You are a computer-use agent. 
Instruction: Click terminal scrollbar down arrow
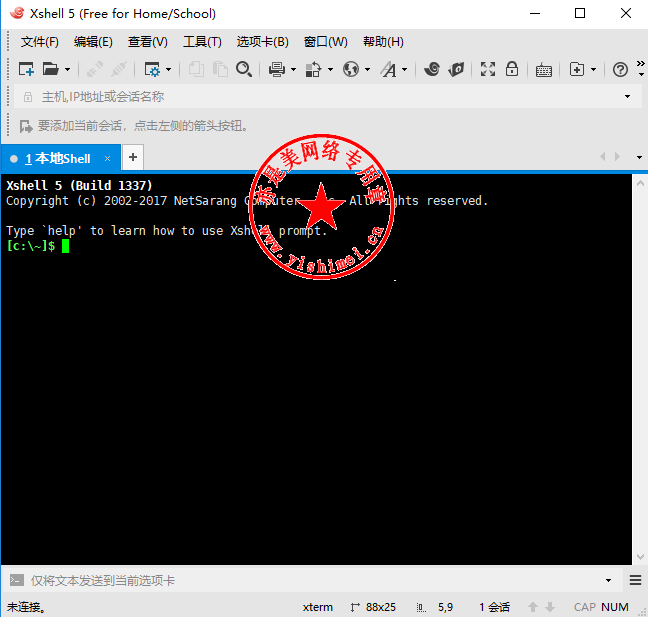click(x=640, y=557)
